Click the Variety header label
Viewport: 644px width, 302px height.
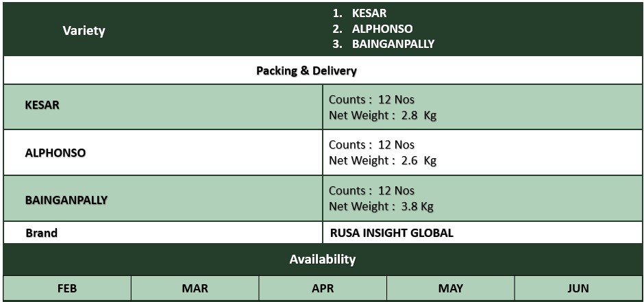click(x=84, y=31)
